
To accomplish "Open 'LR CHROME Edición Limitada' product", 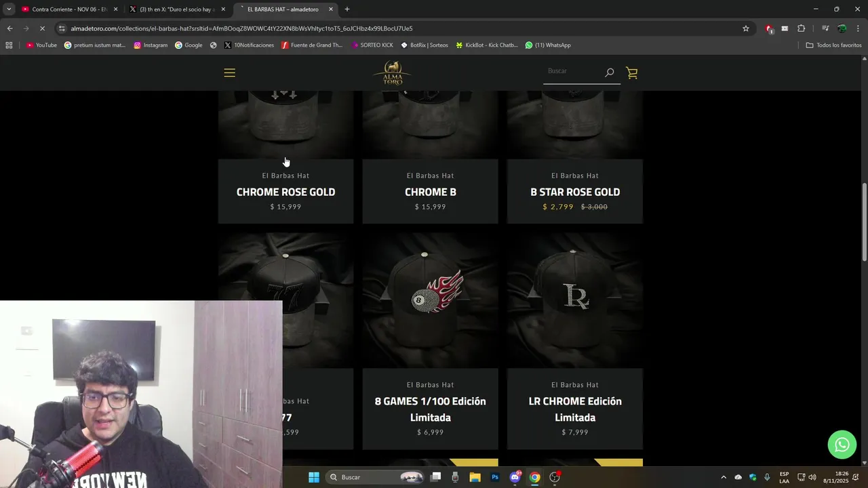I will coord(575,409).
